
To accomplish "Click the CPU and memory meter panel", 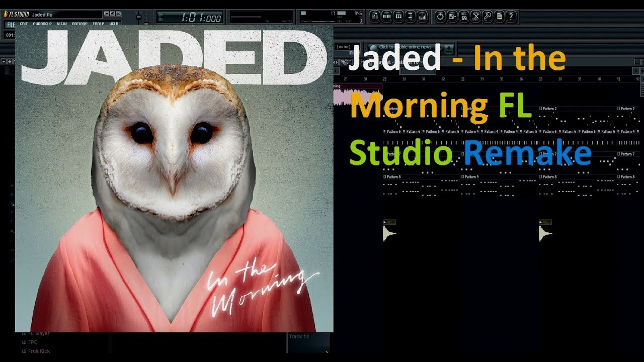I will click(332, 17).
